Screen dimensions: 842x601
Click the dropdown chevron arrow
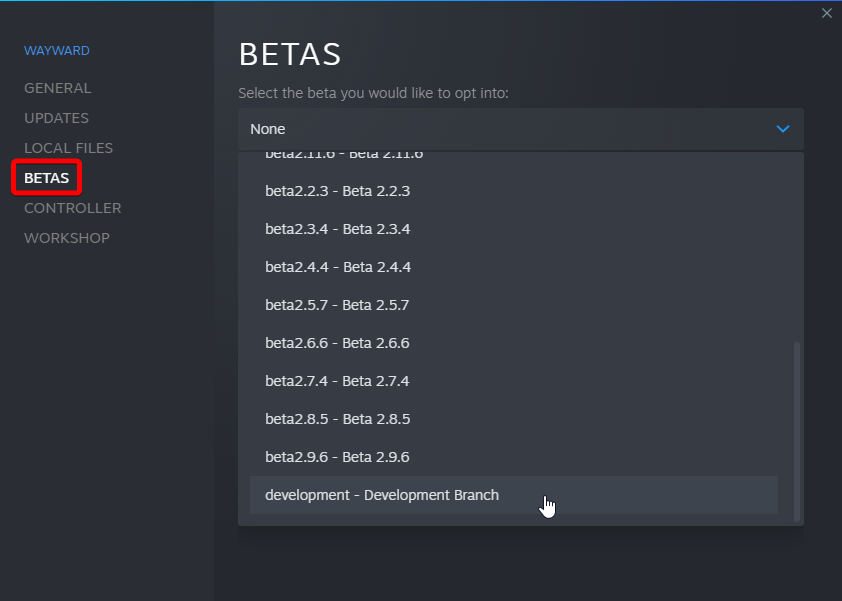tap(783, 129)
